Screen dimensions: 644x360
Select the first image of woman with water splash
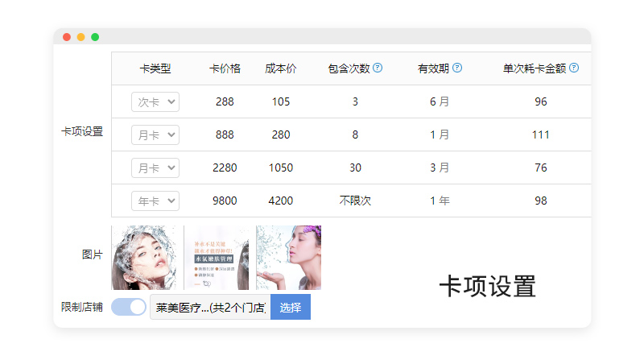point(147,257)
